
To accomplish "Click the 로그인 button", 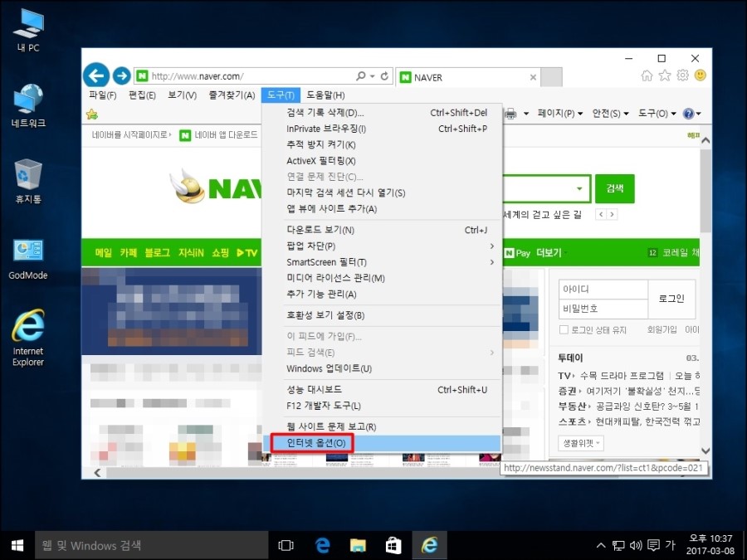I will pyautogui.click(x=671, y=299).
